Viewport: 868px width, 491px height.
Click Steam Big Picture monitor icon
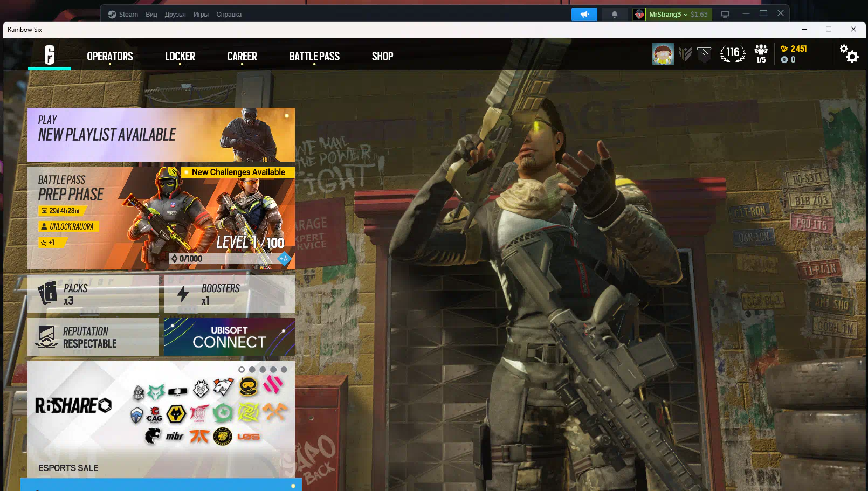click(x=725, y=15)
